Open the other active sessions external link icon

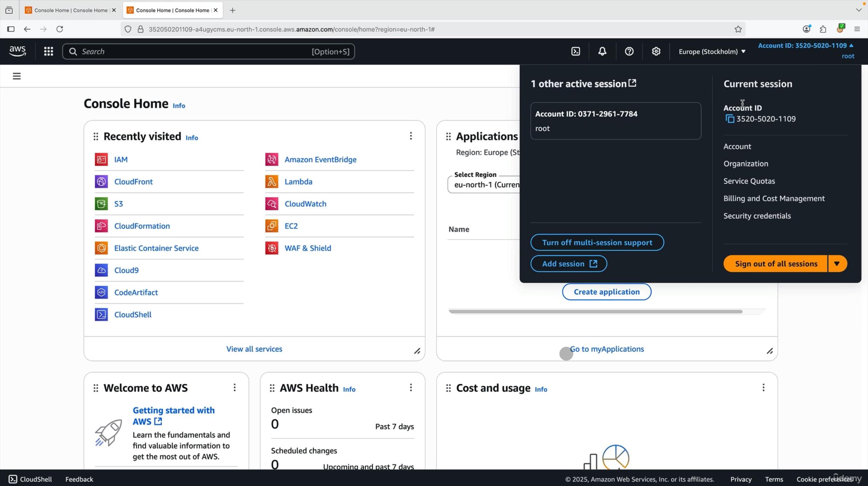point(632,83)
